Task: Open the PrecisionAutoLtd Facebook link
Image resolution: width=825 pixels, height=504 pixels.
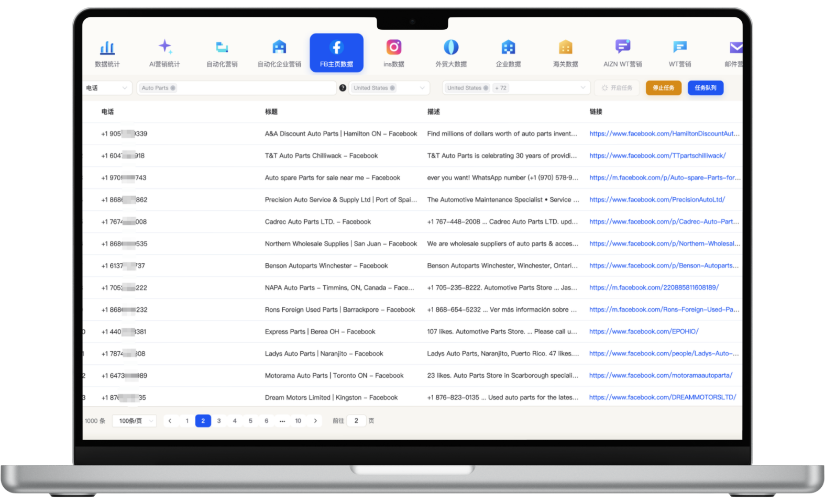Action: 657,200
